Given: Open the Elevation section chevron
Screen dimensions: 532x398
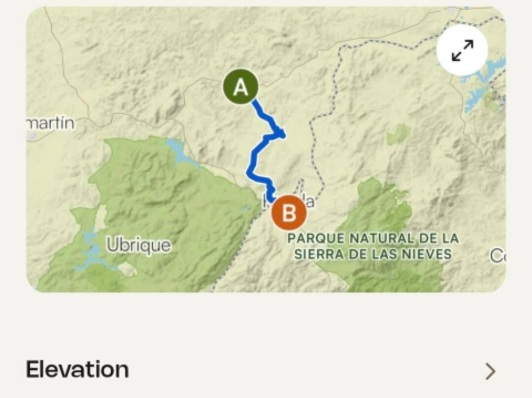Looking at the screenshot, I should click(x=490, y=371).
